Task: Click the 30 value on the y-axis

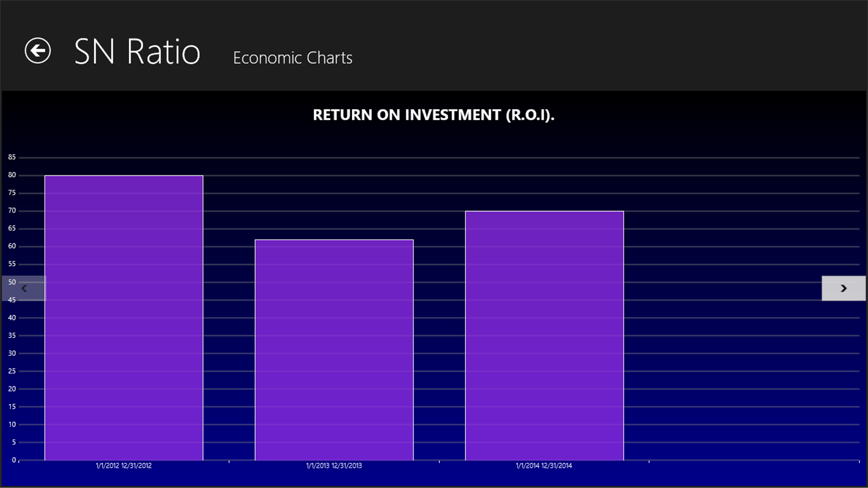Action: pos(12,353)
